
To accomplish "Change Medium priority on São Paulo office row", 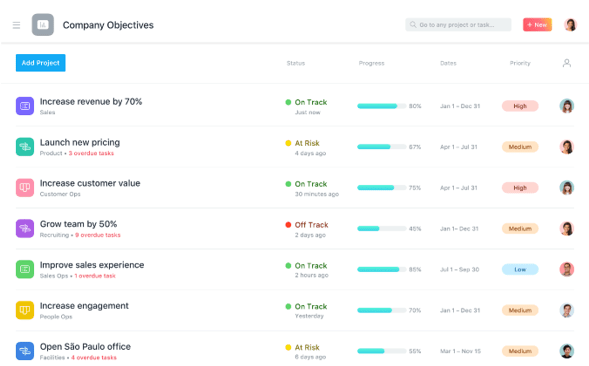I will (520, 351).
